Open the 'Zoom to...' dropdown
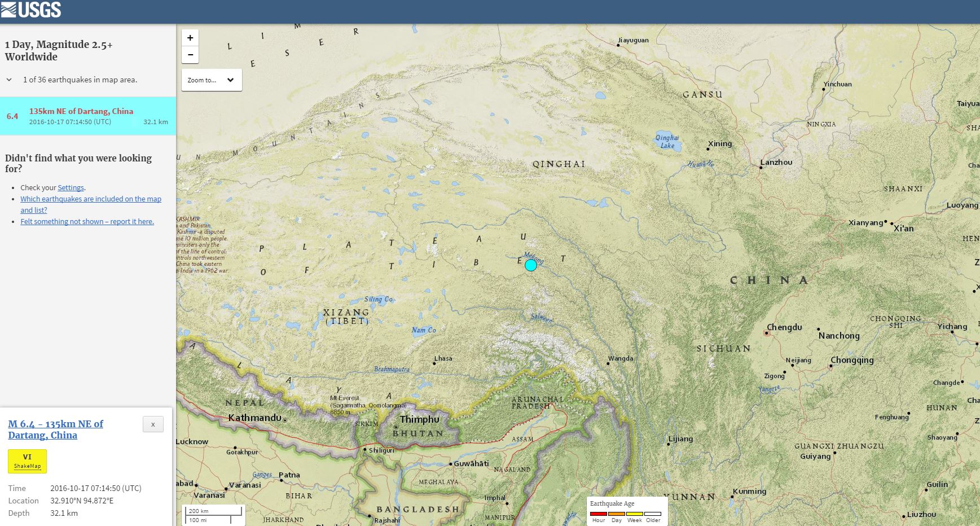Image resolution: width=980 pixels, height=526 pixels. tap(212, 80)
